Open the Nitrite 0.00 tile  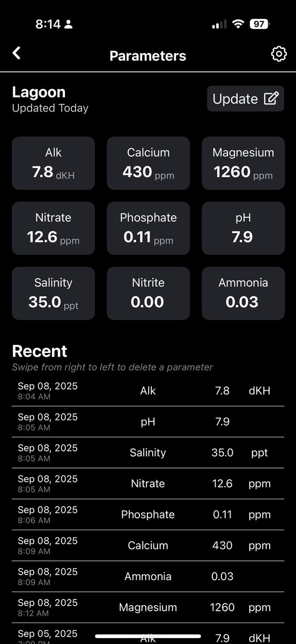tap(148, 293)
